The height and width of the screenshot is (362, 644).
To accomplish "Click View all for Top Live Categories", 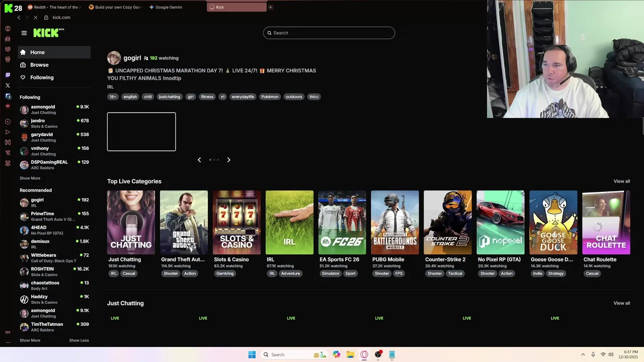I will coord(621,181).
